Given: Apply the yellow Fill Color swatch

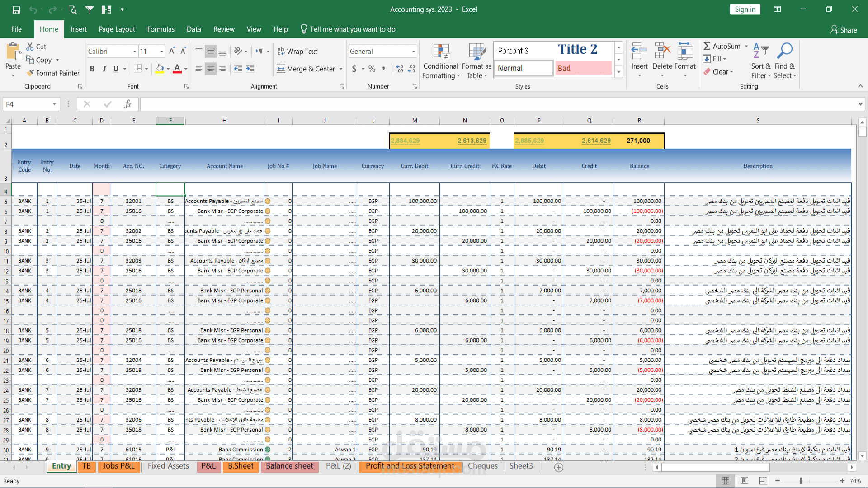Looking at the screenshot, I should coord(160,69).
